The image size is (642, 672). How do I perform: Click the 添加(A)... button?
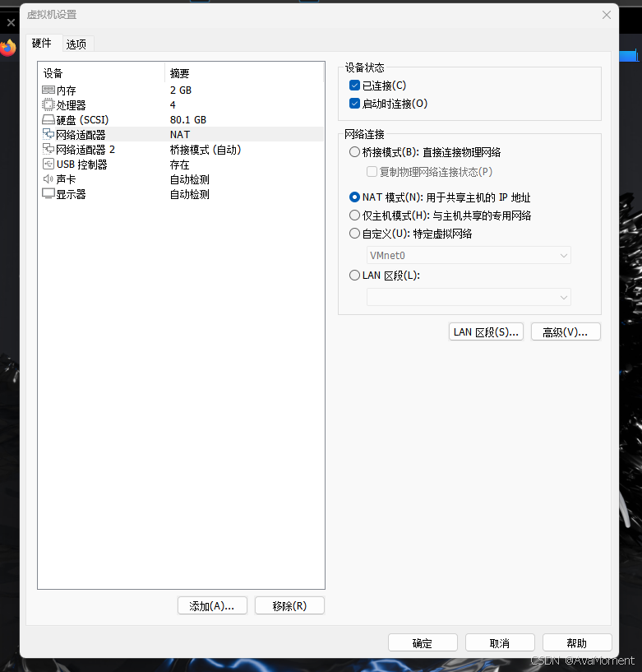(x=212, y=606)
